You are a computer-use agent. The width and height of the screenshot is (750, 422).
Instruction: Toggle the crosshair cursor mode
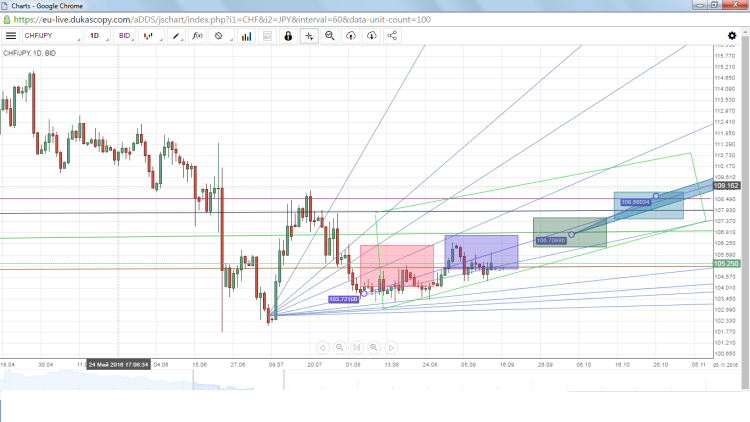coord(309,35)
